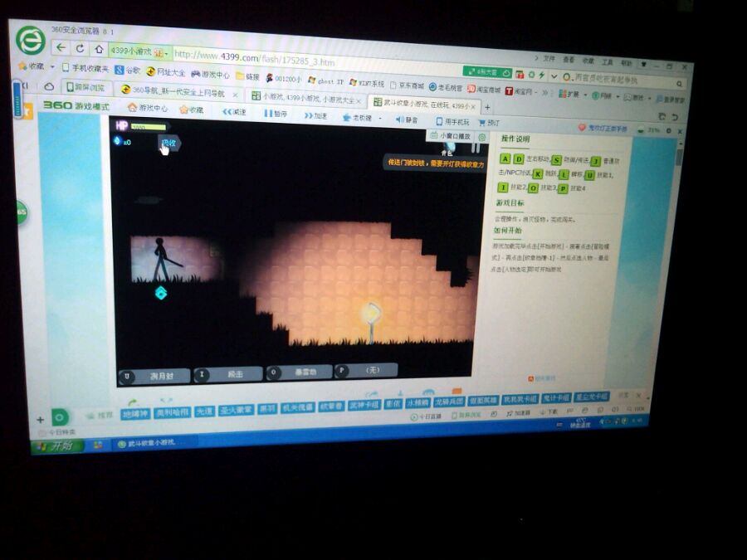Open the 文件 menu
This screenshot has height=560, width=747.
click(x=549, y=59)
